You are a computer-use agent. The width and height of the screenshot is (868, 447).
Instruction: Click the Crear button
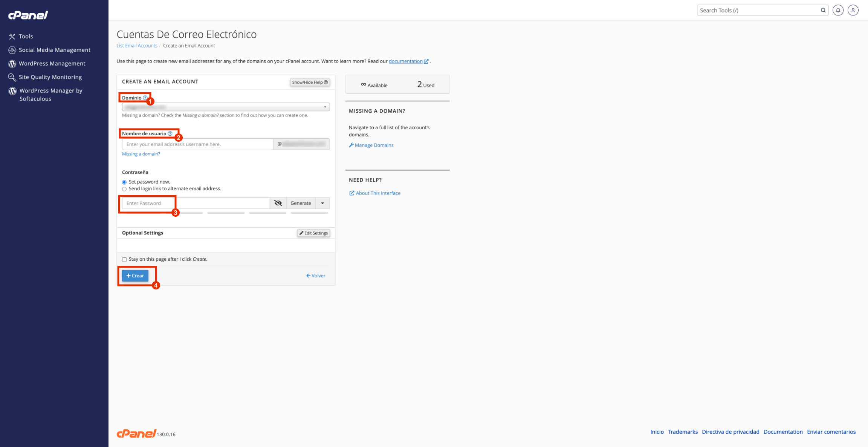135,276
